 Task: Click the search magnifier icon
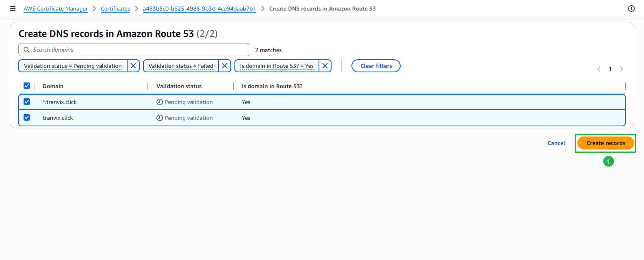26,50
